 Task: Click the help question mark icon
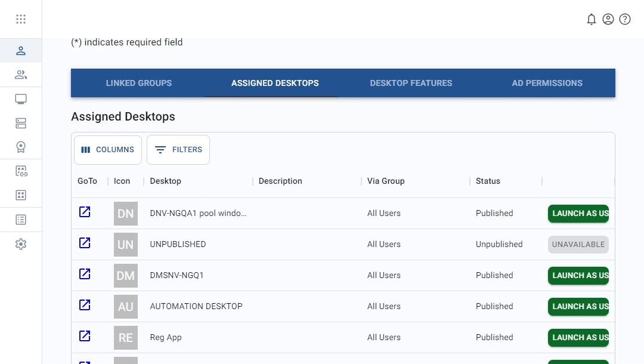(x=624, y=19)
